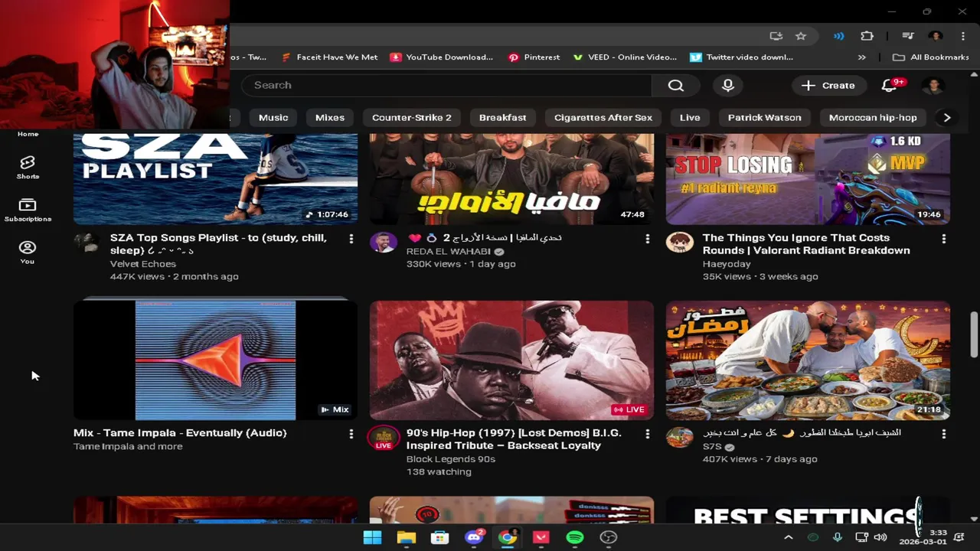
Task: Open the Stop Losing Valorant thumbnail
Action: click(x=808, y=178)
